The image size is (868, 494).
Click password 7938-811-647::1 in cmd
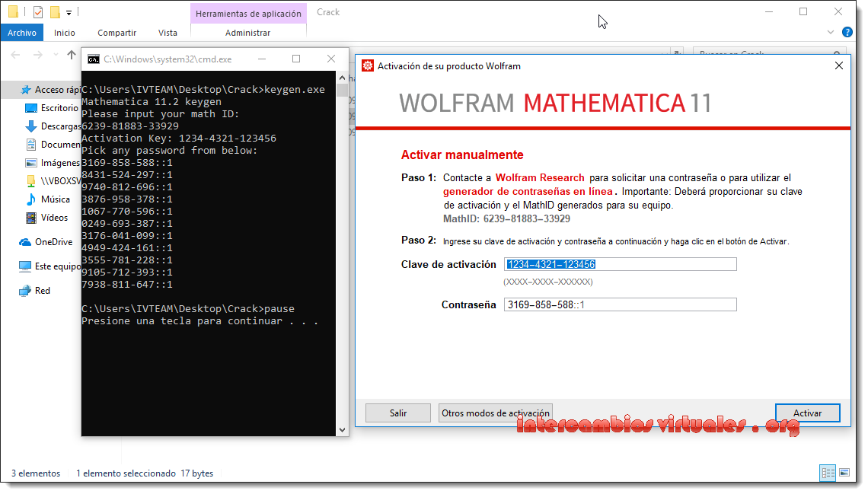[x=126, y=285]
